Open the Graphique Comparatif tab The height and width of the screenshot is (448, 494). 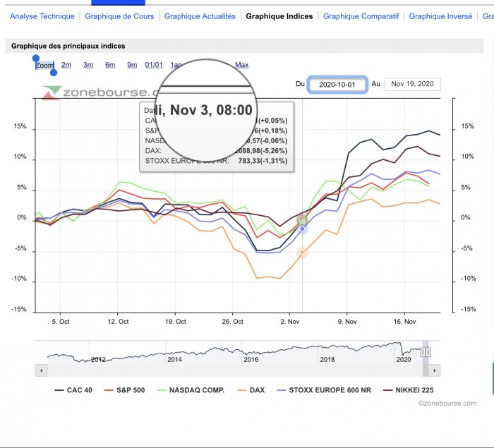pyautogui.click(x=361, y=16)
